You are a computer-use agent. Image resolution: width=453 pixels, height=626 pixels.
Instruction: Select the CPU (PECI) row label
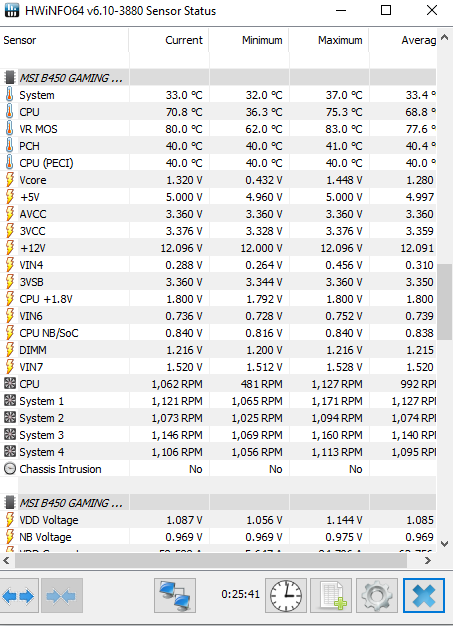point(46,163)
